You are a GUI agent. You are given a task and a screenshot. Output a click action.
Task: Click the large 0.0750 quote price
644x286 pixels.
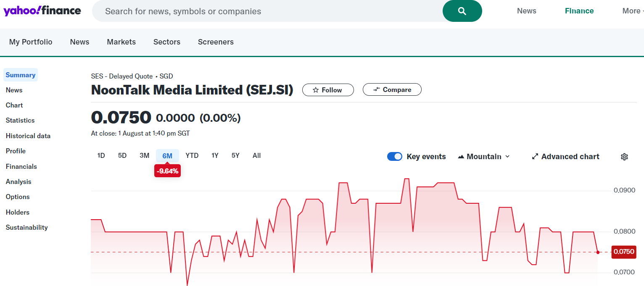click(x=121, y=118)
